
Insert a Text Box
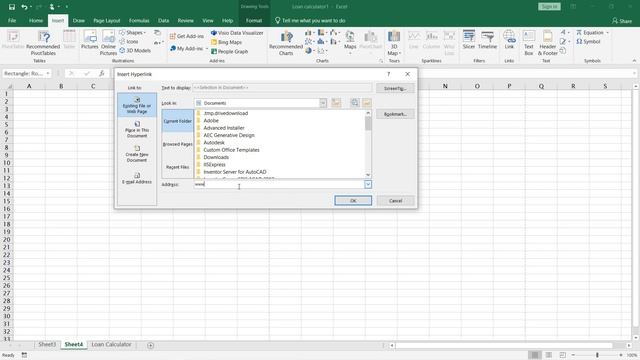[x=529, y=43]
